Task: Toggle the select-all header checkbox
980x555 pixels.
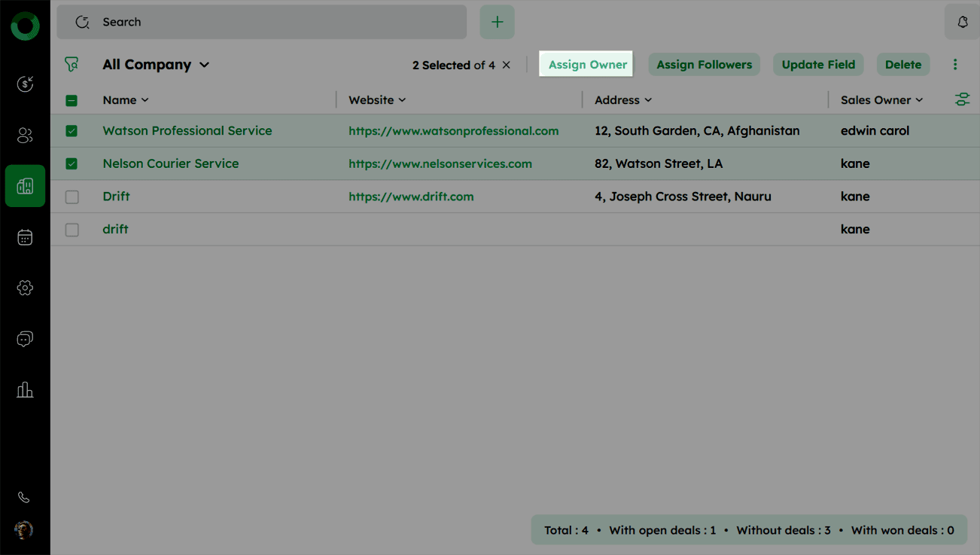Action: [72, 100]
